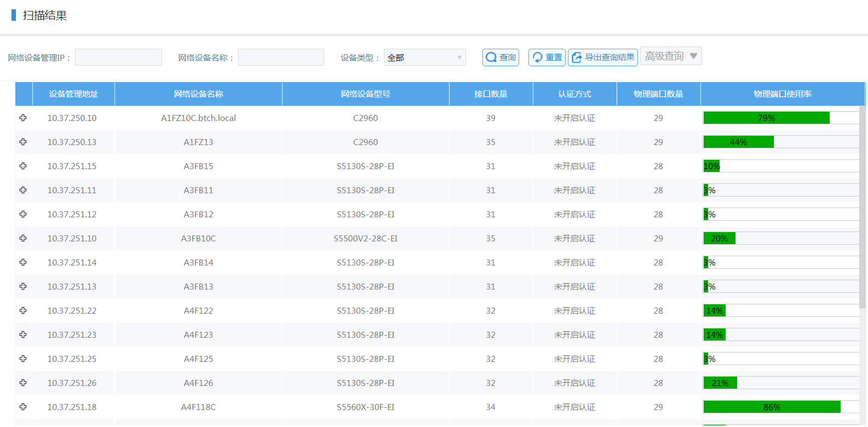Image resolution: width=868 pixels, height=427 pixels.
Task: Click plus icon beside 10.37.251.25
Action: pyautogui.click(x=23, y=359)
